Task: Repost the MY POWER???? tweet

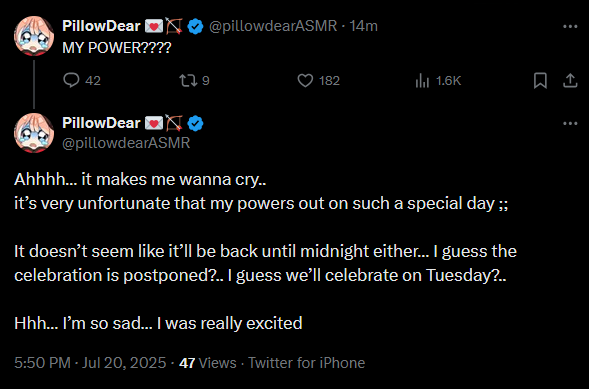Action: point(188,80)
